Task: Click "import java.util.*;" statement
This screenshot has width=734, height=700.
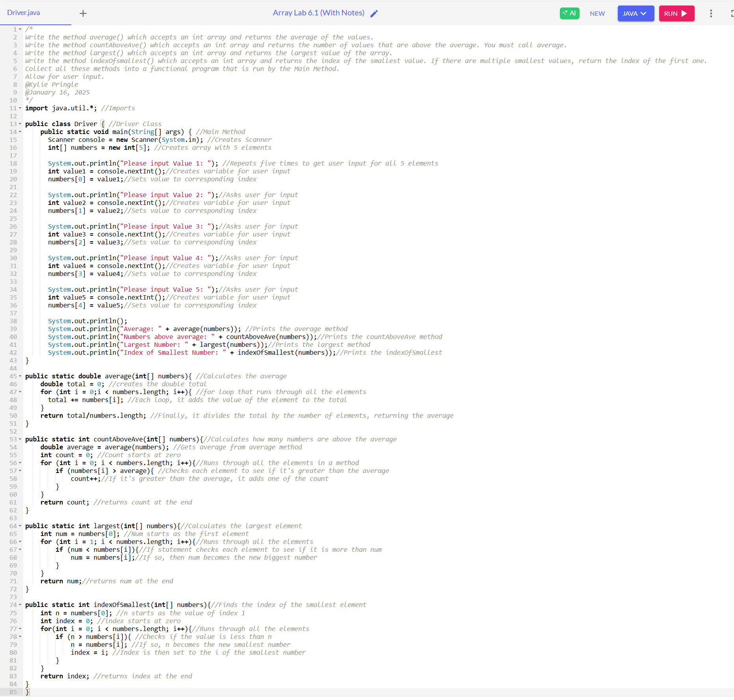Action: coord(61,108)
